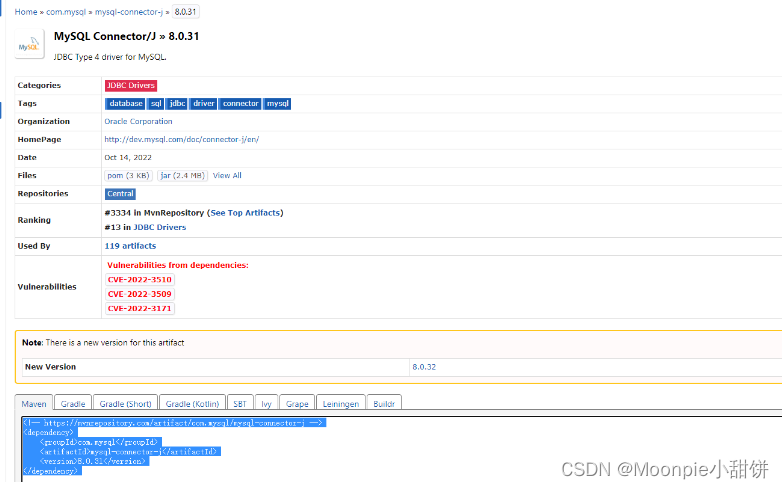This screenshot has width=784, height=489.
Task: Open the mysql-connector-j breadcrumb link
Action: [x=129, y=12]
